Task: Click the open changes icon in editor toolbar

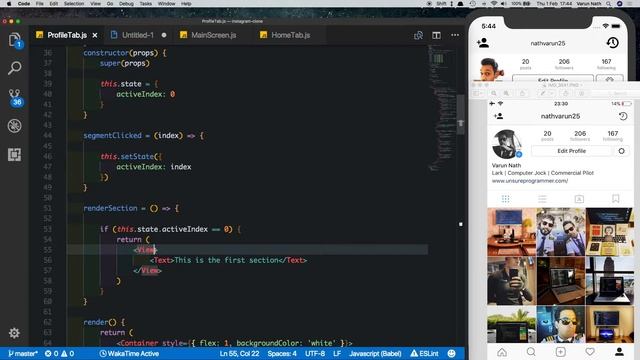Action: pos(418,35)
